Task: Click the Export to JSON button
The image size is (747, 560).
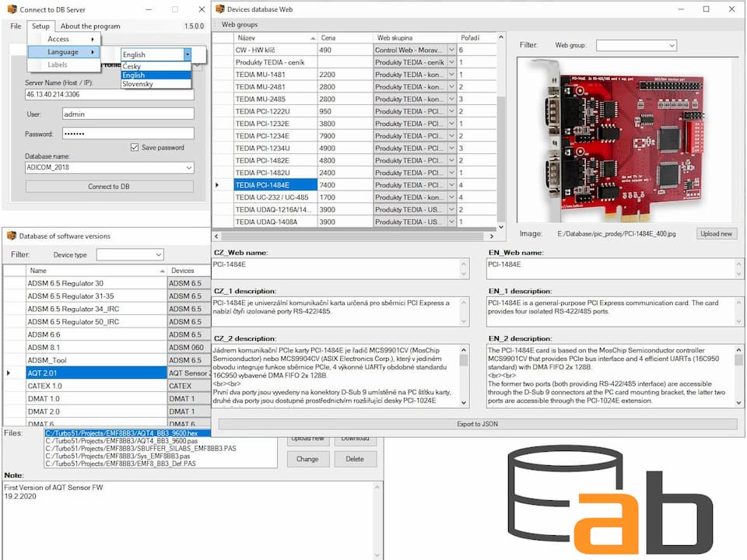Action: click(x=477, y=424)
